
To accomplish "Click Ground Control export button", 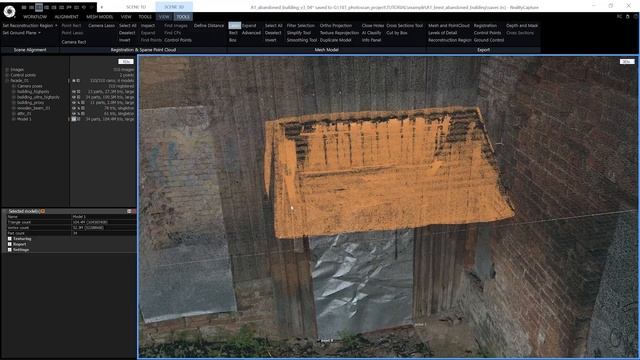I will coord(489,40).
